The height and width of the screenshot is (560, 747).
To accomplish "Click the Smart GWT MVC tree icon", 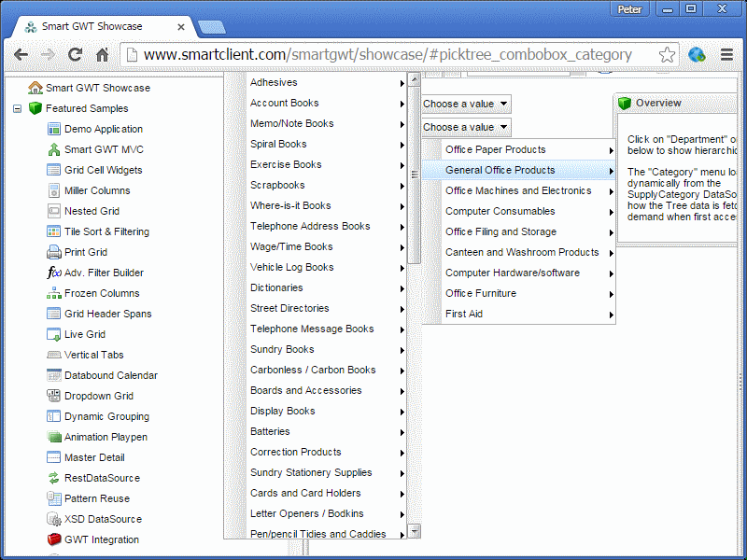I will tap(54, 149).
